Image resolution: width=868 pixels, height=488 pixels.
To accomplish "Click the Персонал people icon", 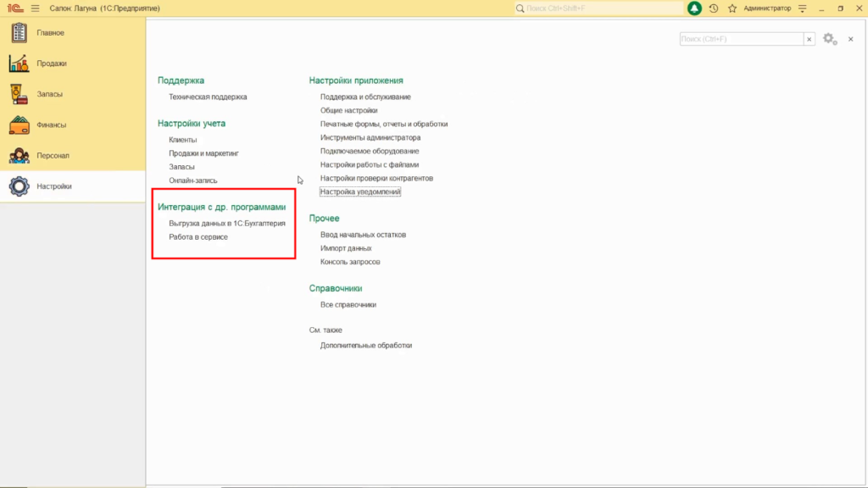I will click(19, 156).
